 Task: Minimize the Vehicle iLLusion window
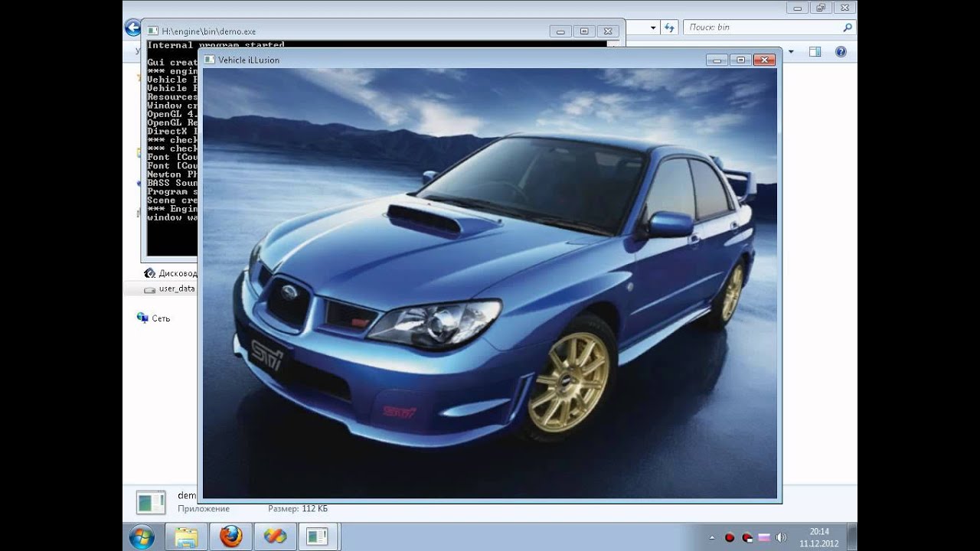(717, 60)
